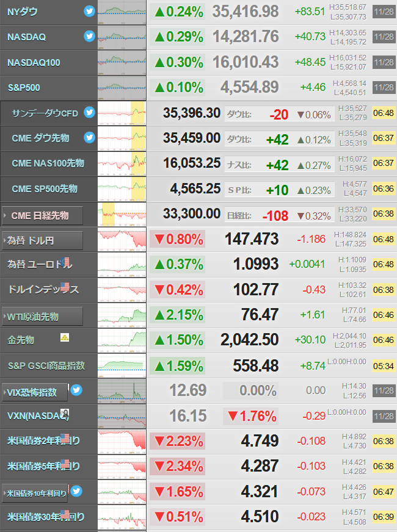The image size is (397, 532).
Task: Open the CME NAS100先物 label
Action: [x=48, y=163]
